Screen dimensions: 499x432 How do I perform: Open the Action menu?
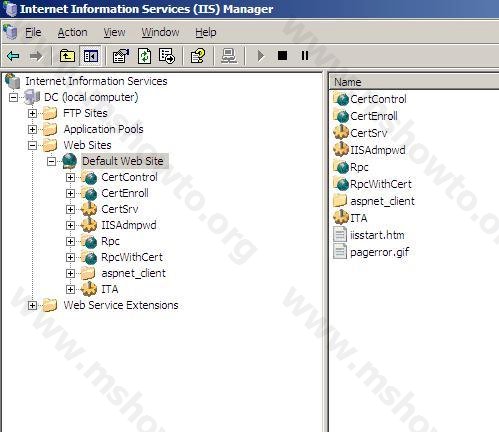(x=72, y=32)
